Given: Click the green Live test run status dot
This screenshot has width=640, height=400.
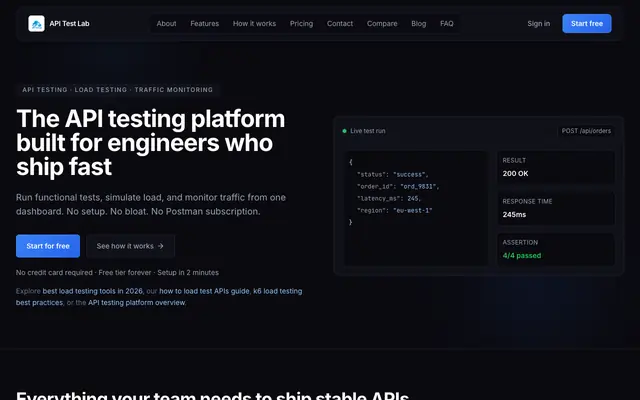Looking at the screenshot, I should (344, 131).
